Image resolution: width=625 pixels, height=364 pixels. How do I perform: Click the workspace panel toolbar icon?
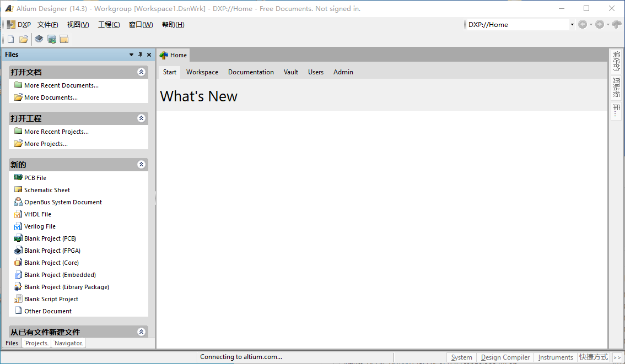pyautogui.click(x=64, y=39)
